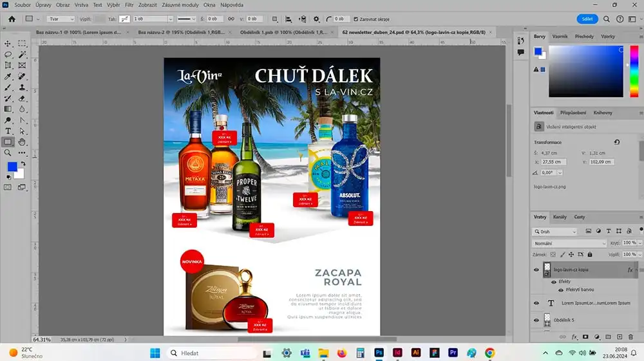Open the Krytí opacity dropdown arrow
Screen dimensions: 644x361
640,243
